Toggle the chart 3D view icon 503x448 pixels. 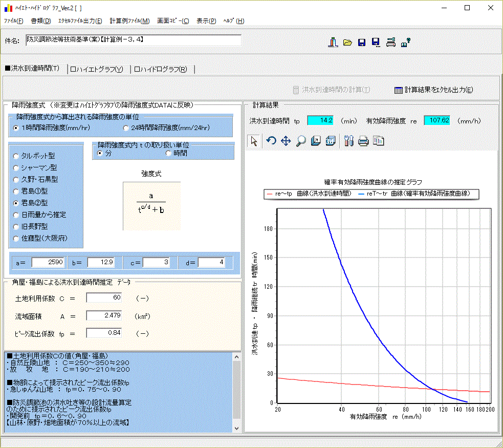click(x=331, y=142)
